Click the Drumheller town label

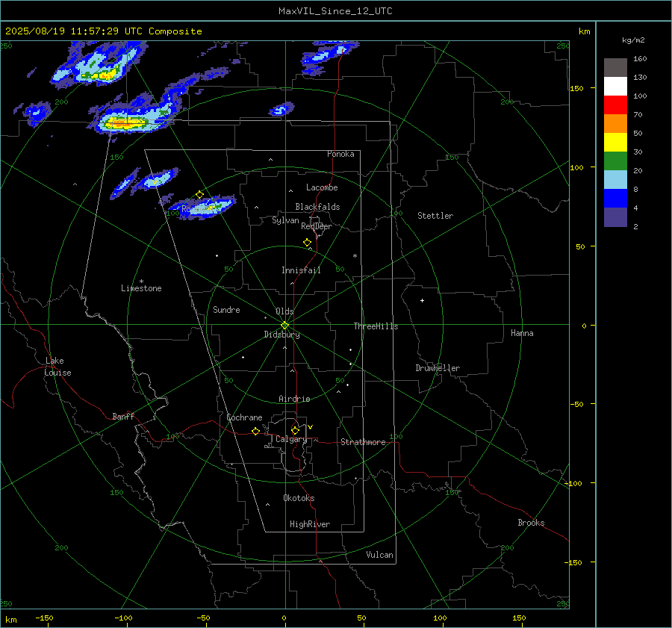(438, 368)
